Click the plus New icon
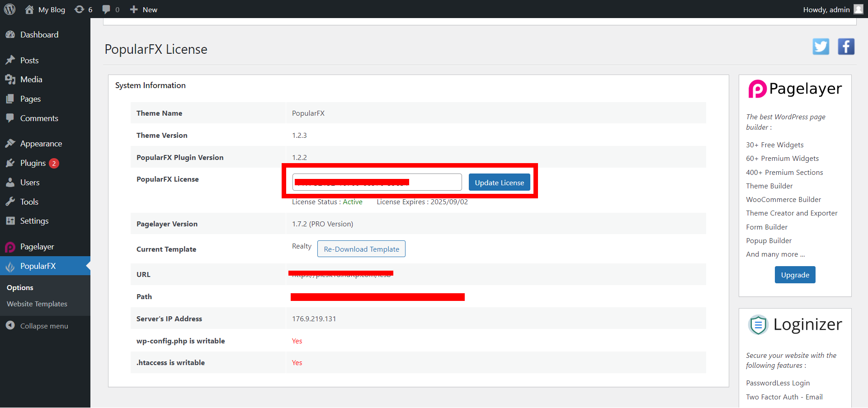This screenshot has width=868, height=408. pos(134,9)
